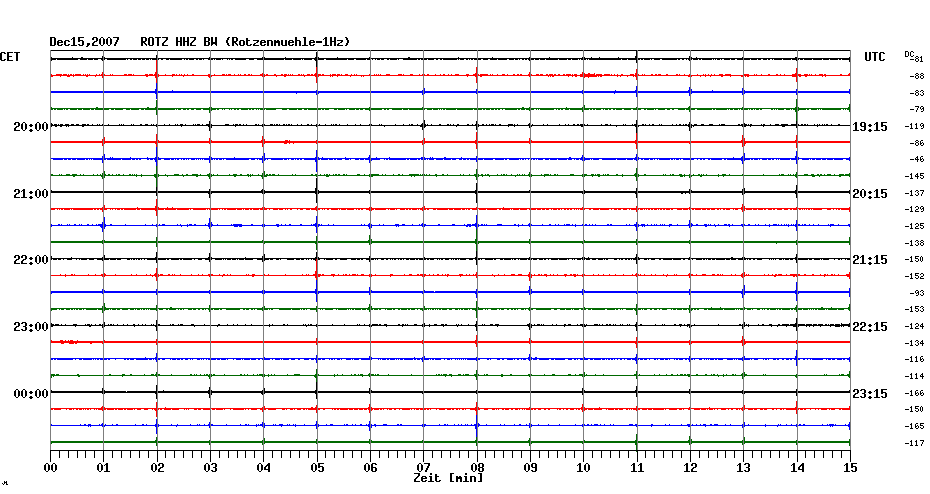Select the "20:15" UTC row label
Viewport: 930px width, 494px height.
870,194
